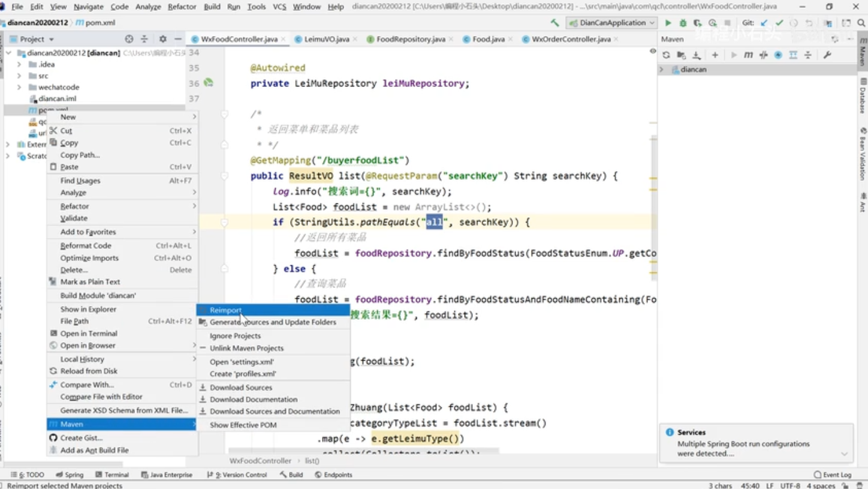
Task: Expand the Services notification chevron
Action: [844, 454]
